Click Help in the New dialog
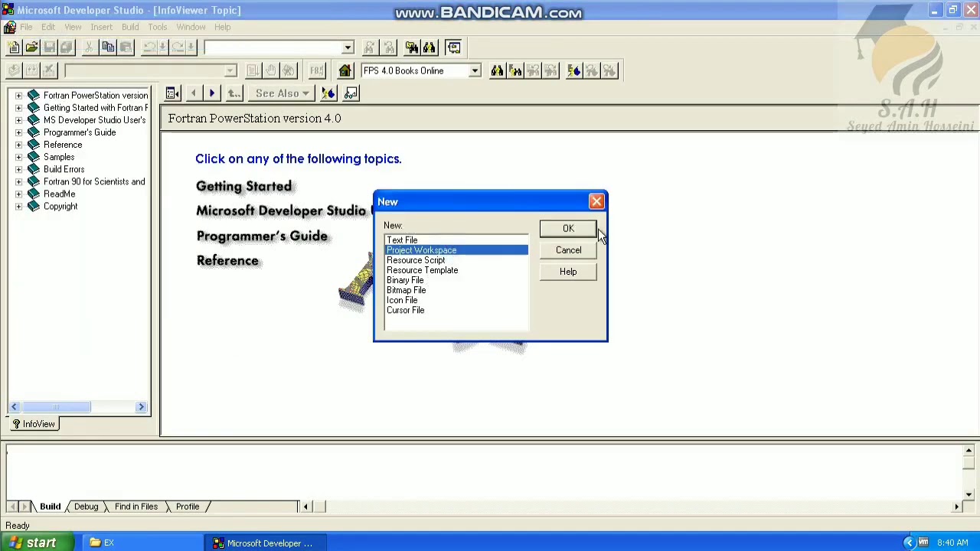This screenshot has height=551, width=980. click(x=568, y=272)
